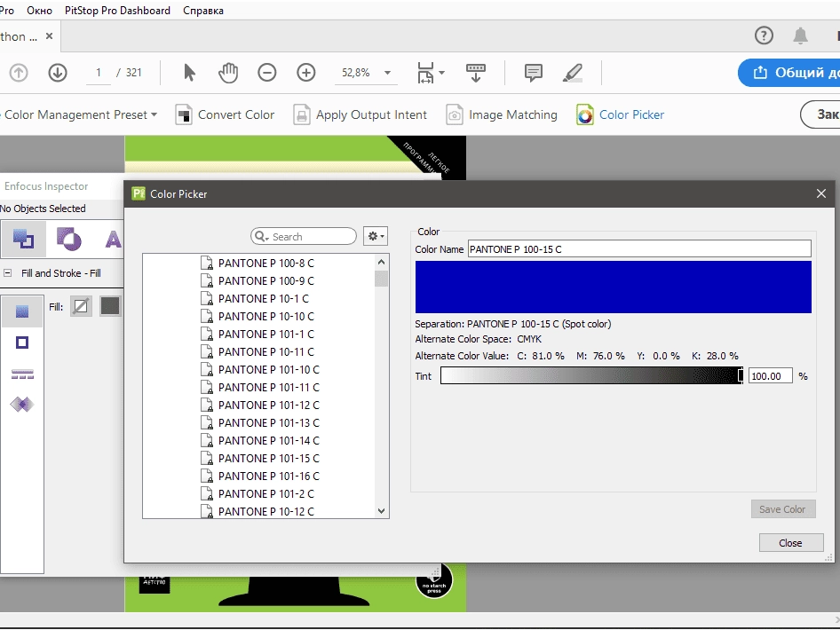Click Close button in Color Picker

(790, 543)
